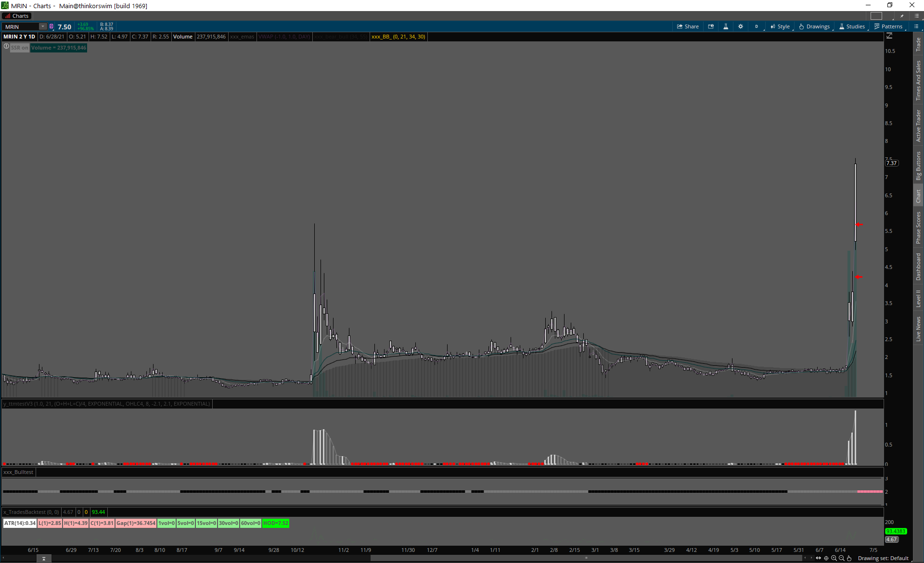Viewport: 924px width, 563px height.
Task: Click the zoom in magnifier icon
Action: coord(834,558)
